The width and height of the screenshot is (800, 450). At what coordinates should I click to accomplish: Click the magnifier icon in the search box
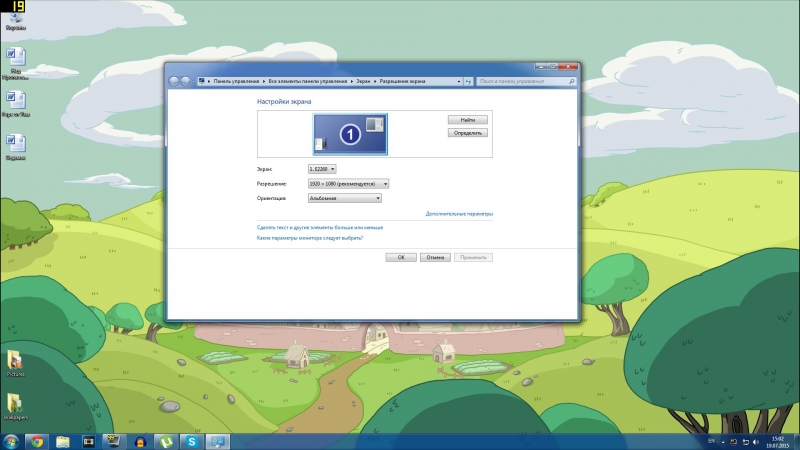point(571,81)
